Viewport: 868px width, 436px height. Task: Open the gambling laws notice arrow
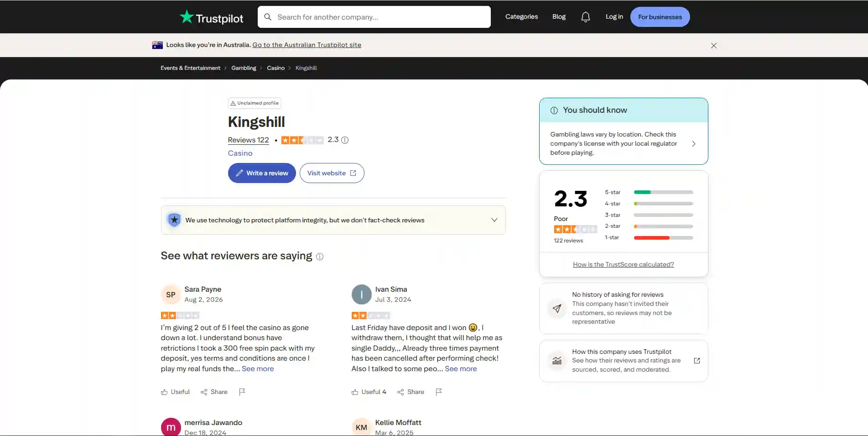693,144
